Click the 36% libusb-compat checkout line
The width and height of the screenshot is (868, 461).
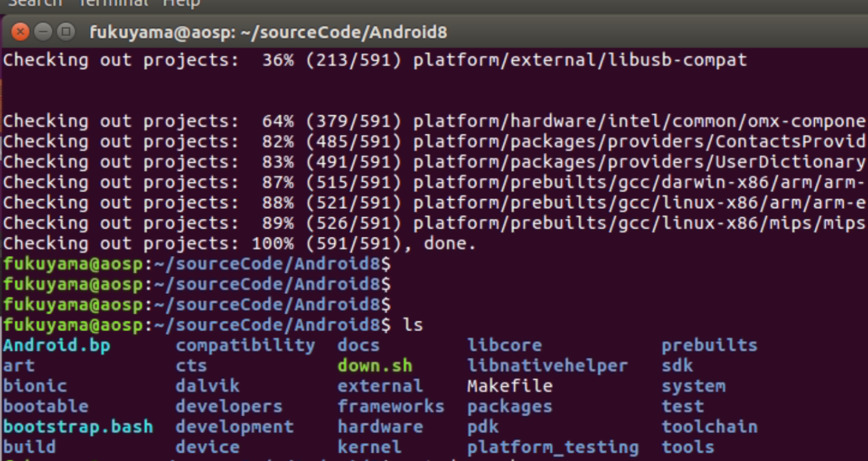pyautogui.click(x=375, y=61)
